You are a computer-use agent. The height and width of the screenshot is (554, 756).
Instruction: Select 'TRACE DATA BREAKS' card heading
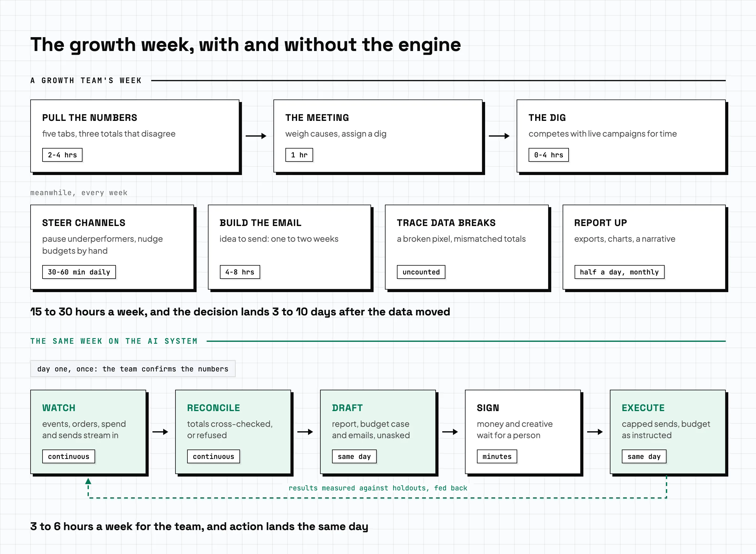(x=446, y=223)
